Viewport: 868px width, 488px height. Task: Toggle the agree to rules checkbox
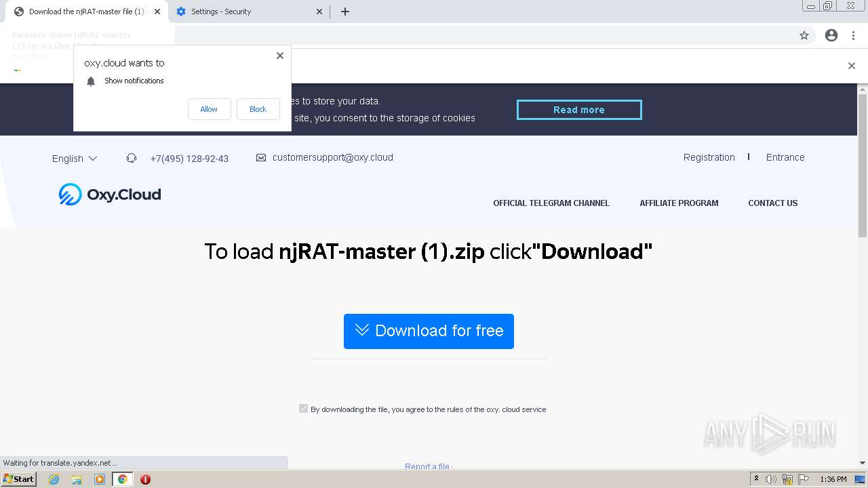click(x=303, y=409)
